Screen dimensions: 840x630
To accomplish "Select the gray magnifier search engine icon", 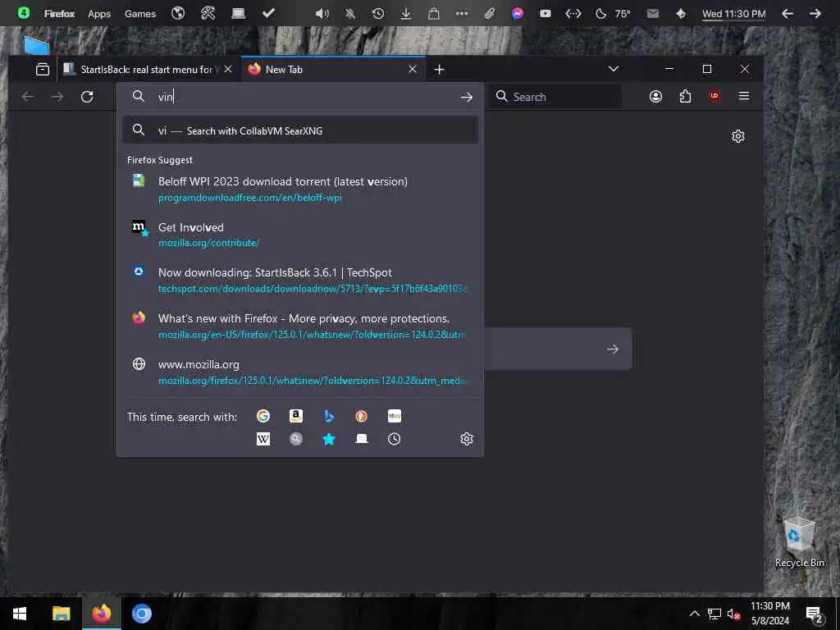I will tap(295, 440).
